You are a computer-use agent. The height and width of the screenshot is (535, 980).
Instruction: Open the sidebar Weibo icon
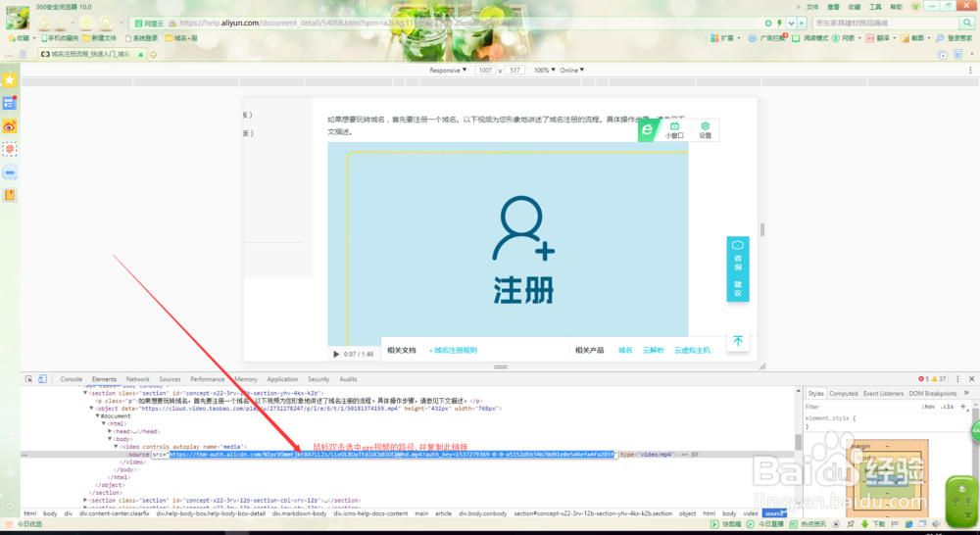[x=10, y=126]
